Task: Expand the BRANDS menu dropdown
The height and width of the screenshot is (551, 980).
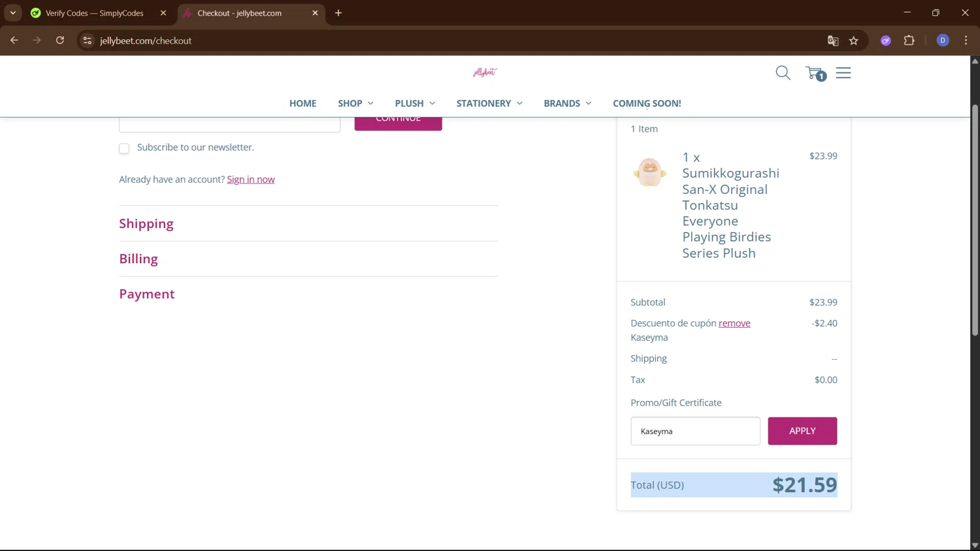Action: pos(567,103)
